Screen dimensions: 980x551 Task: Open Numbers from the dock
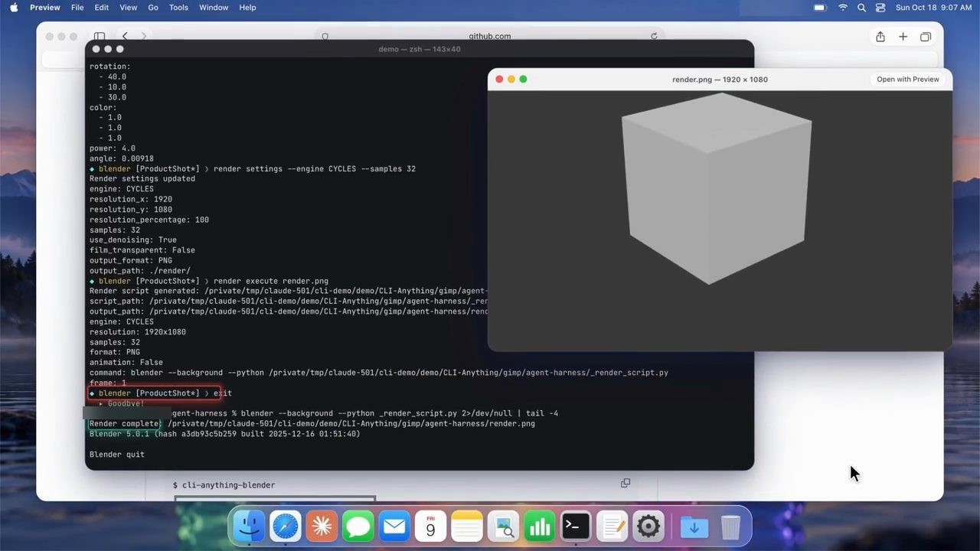point(540,527)
